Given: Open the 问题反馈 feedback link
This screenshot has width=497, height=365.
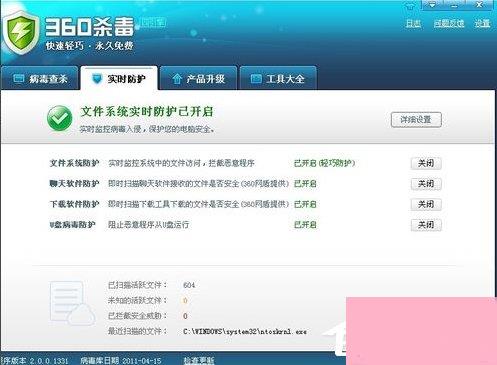Looking at the screenshot, I should point(449,23).
